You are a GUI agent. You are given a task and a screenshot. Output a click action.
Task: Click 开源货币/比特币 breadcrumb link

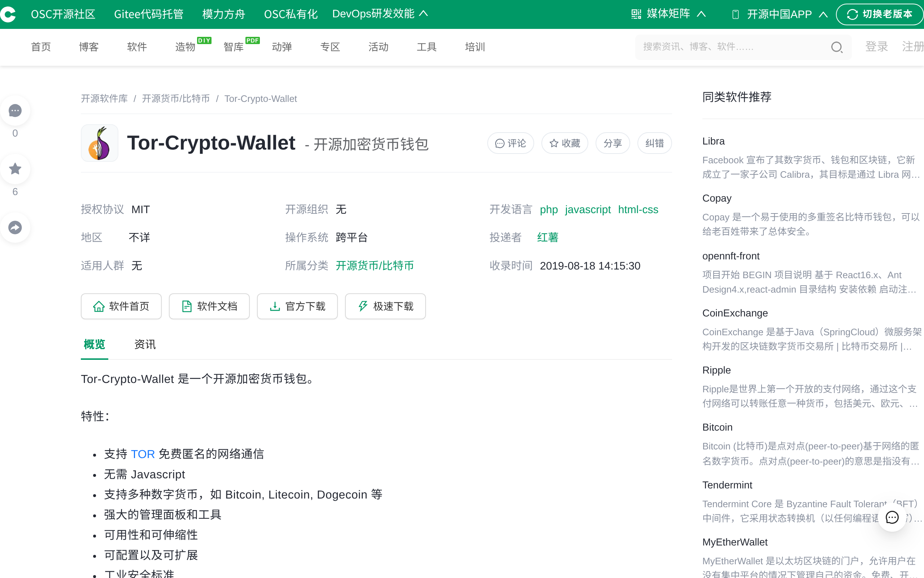(x=176, y=99)
